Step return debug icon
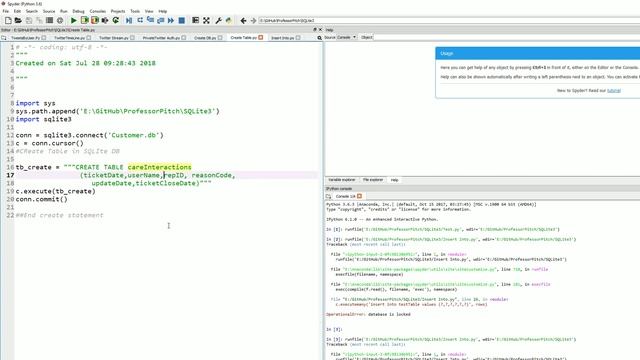 point(160,20)
